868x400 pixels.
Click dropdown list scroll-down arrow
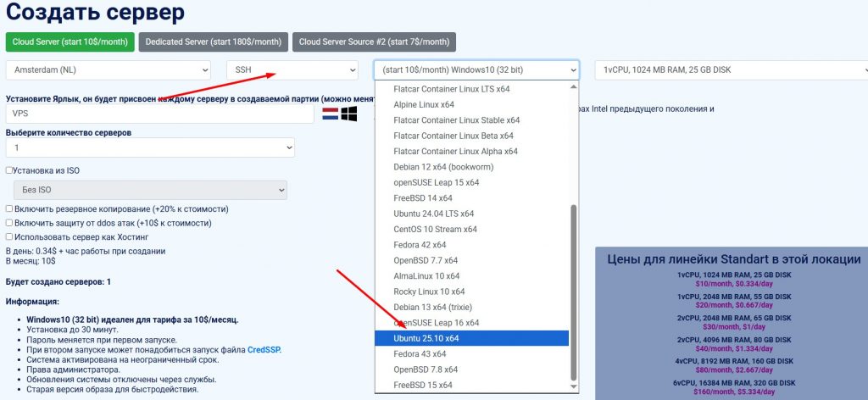(x=574, y=386)
